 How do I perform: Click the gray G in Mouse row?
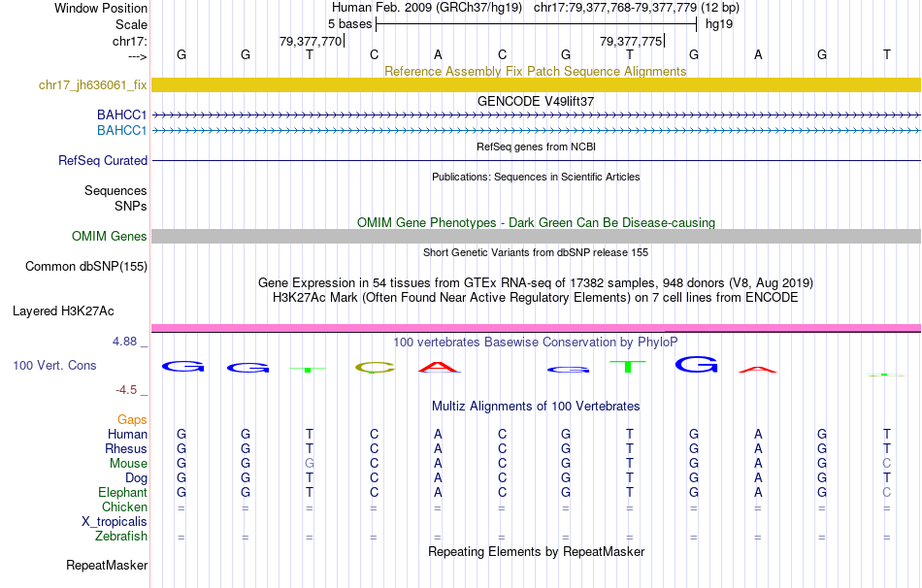[310, 464]
